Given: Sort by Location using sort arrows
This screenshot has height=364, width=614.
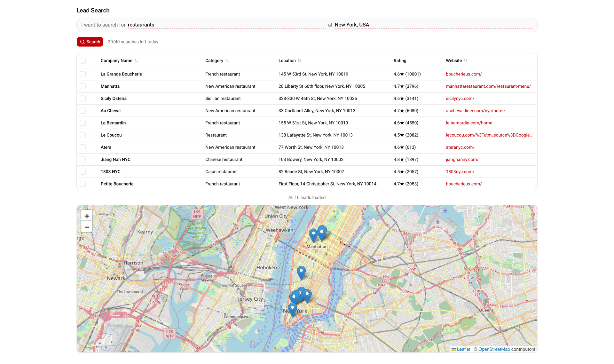Looking at the screenshot, I should click(x=299, y=60).
